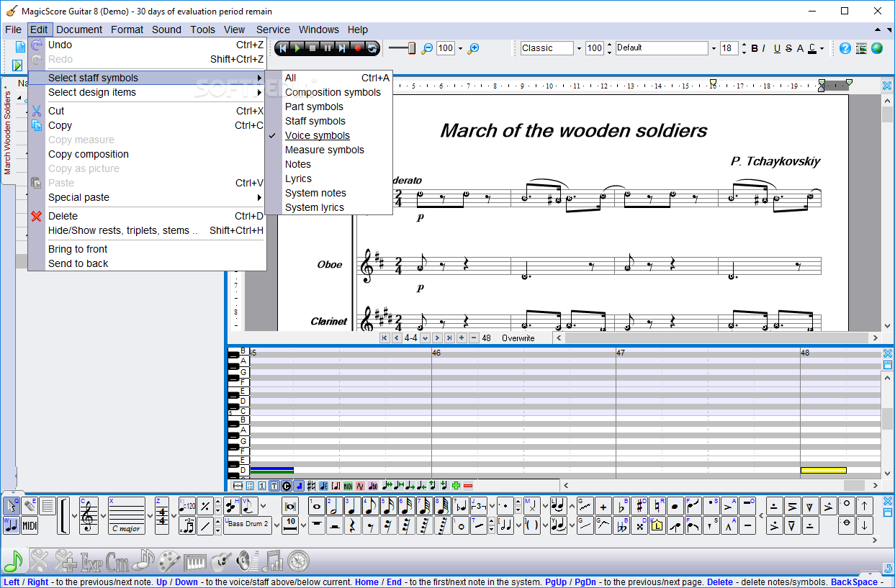The height and width of the screenshot is (588, 895).
Task: Choose the treble clef symbol
Action: tap(89, 515)
